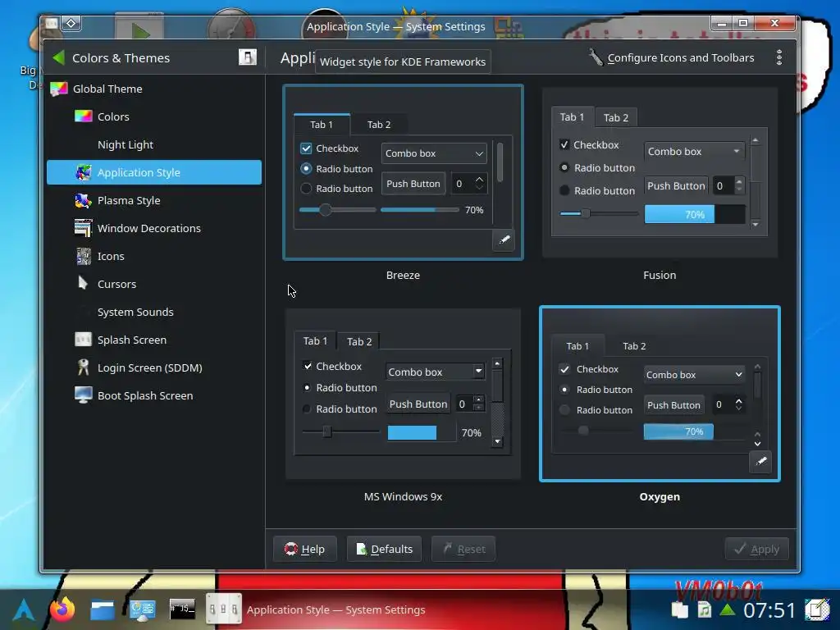840x630 pixels.
Task: Click the spinbox in Breeze preview
Action: pyautogui.click(x=468, y=184)
